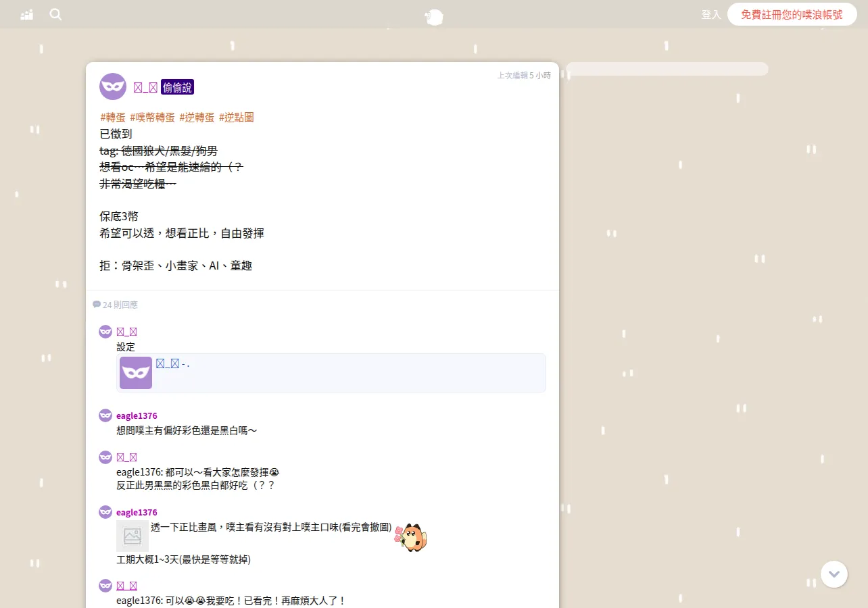Select the #轉蛋 hashtag
The image size is (868, 608).
coord(113,118)
